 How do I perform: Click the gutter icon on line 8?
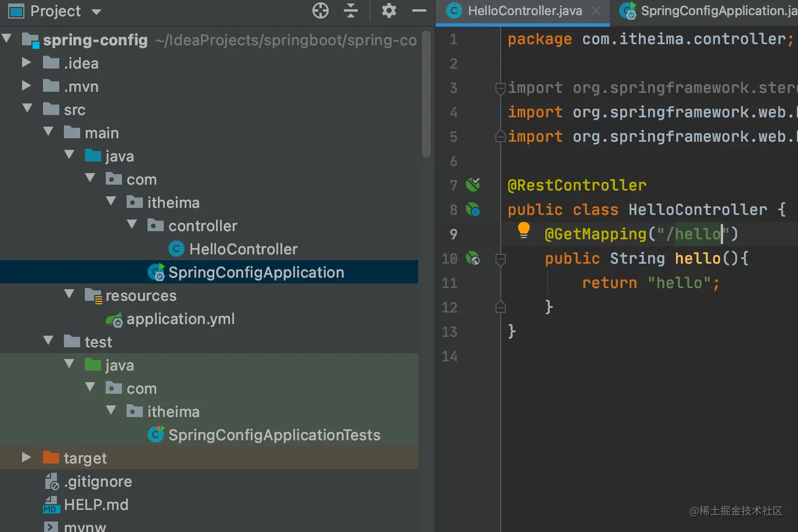tap(473, 209)
